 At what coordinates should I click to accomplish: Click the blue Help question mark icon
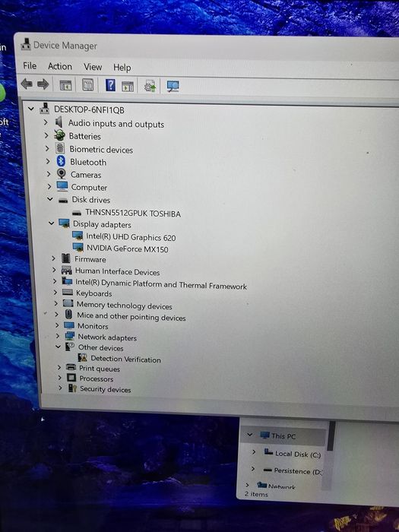click(110, 85)
